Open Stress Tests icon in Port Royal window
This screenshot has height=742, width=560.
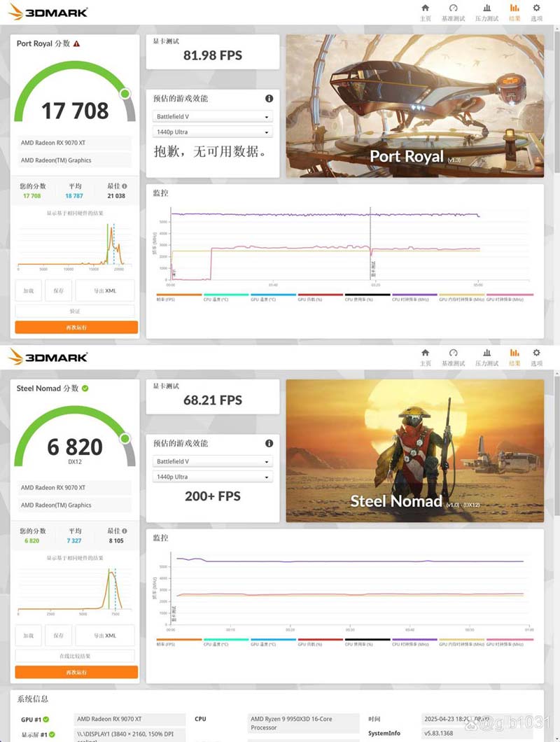click(486, 8)
